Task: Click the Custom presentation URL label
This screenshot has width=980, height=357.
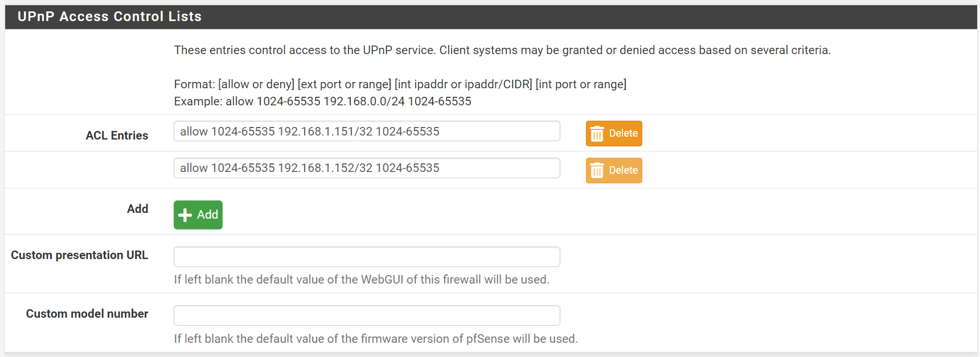Action: 79,255
